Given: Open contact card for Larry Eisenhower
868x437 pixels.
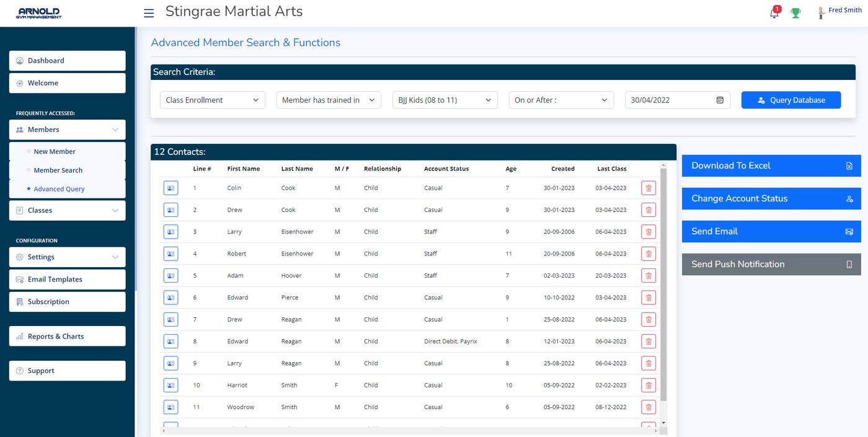Looking at the screenshot, I should pyautogui.click(x=170, y=232).
